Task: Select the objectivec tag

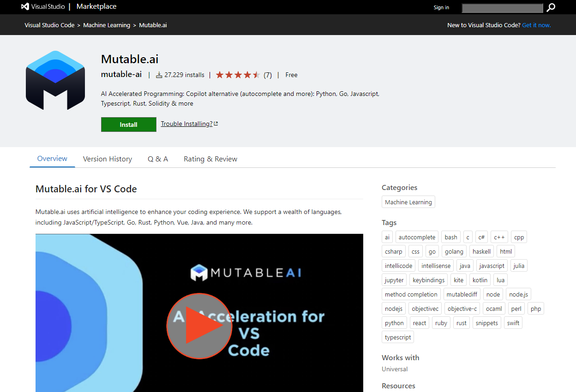Action: point(426,309)
